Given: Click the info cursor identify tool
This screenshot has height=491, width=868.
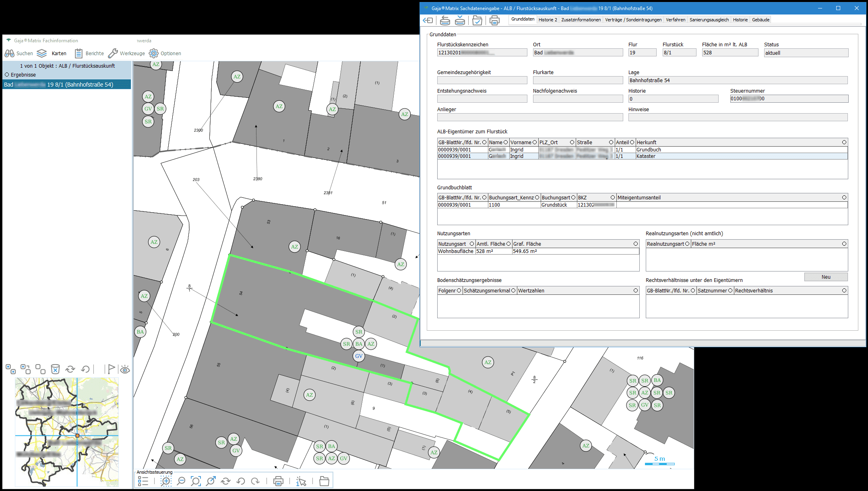Looking at the screenshot, I should [301, 481].
